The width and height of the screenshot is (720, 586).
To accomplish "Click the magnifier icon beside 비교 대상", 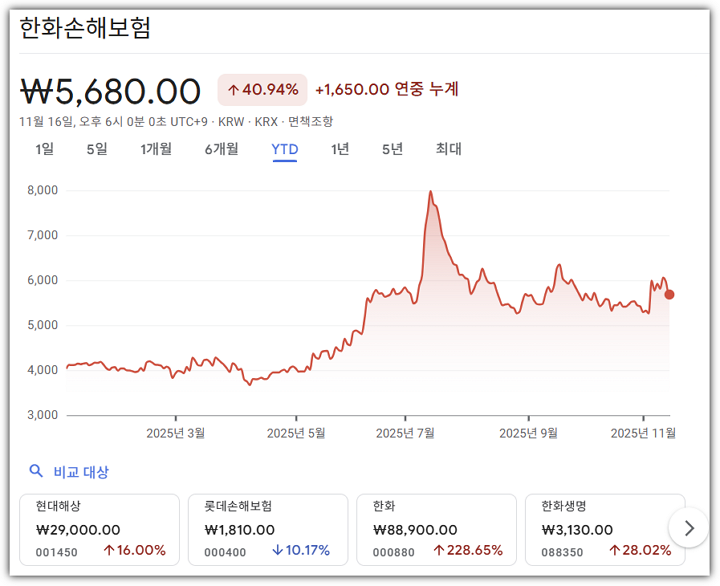I will click(x=36, y=471).
